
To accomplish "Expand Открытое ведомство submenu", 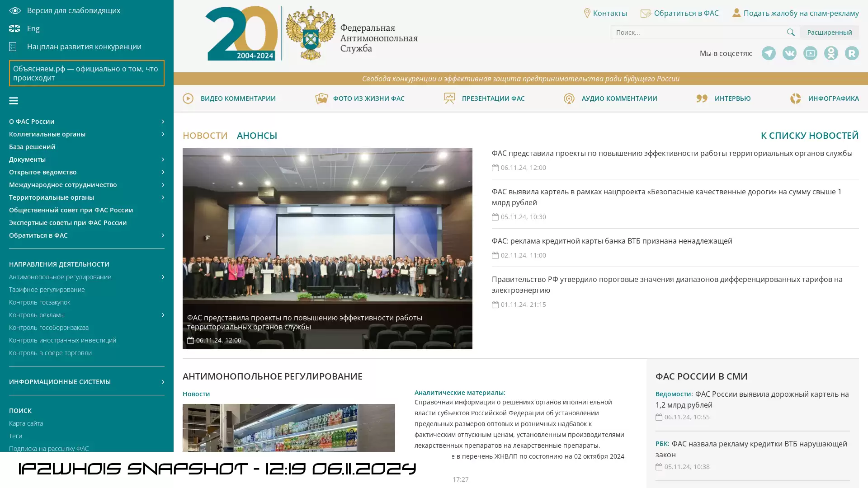I will tap(163, 172).
